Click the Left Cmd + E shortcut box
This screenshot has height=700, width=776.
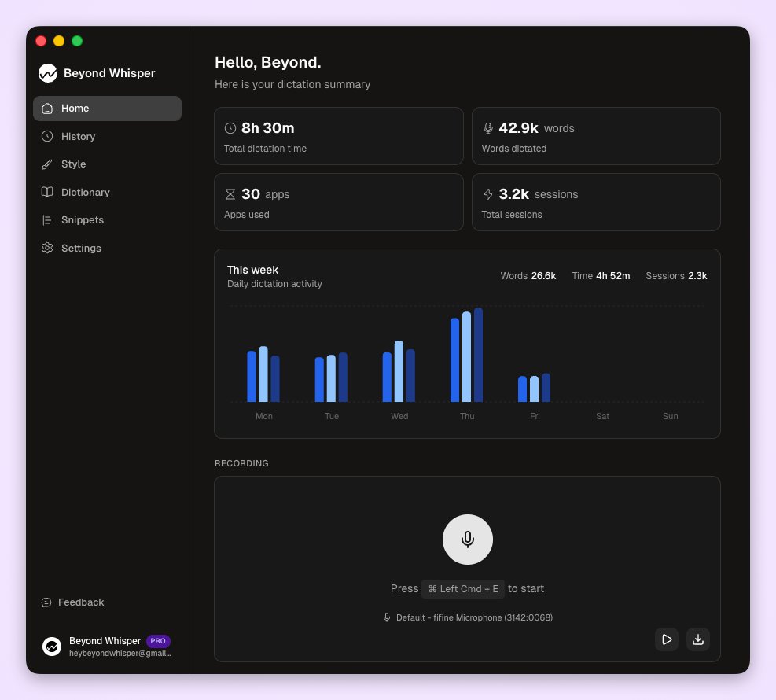463,588
